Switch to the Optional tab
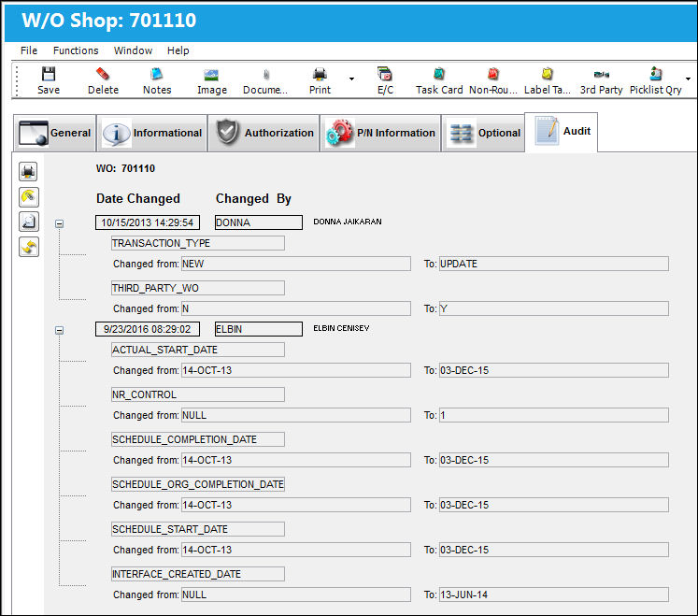Viewport: 698px width, 616px height. [483, 133]
